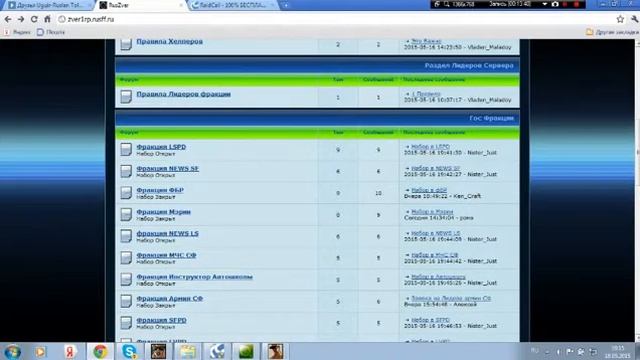
Task: Open the browser home page icon
Action: [x=47, y=19]
